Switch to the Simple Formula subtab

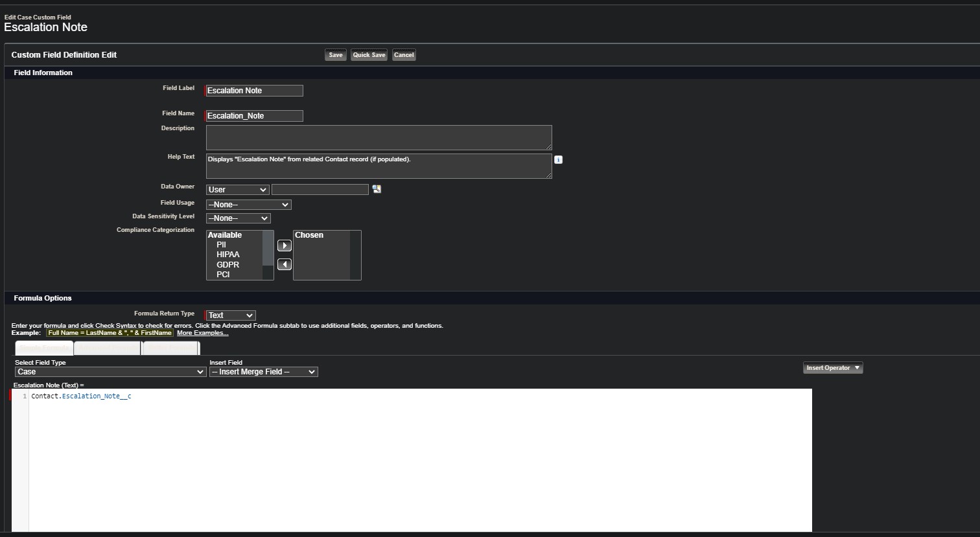[x=44, y=348]
